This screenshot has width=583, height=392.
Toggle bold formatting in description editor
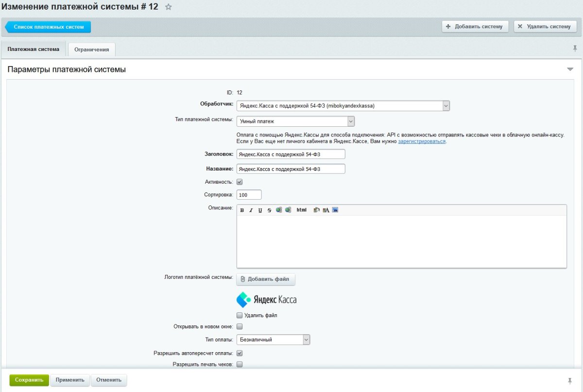[242, 210]
